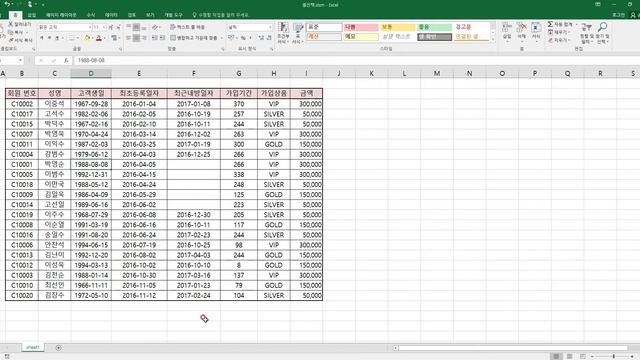Apply the Good (좋음) cell style
This screenshot has width=640, height=360.
click(435, 27)
